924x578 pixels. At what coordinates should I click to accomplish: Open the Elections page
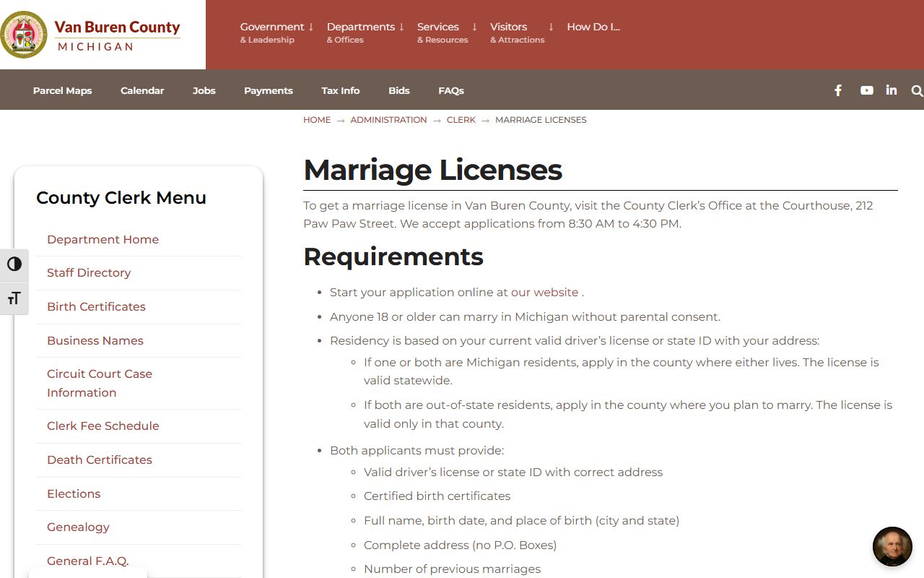[x=74, y=493]
